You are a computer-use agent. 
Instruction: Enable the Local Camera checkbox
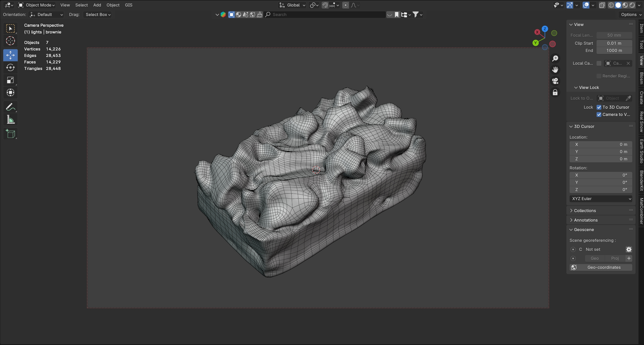599,63
